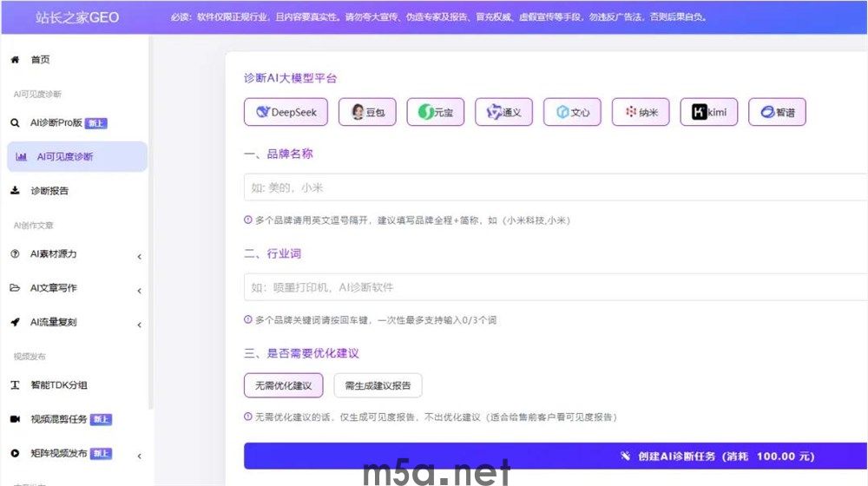Click the folder icon beside AI文章写作
The image size is (868, 486).
click(x=15, y=288)
